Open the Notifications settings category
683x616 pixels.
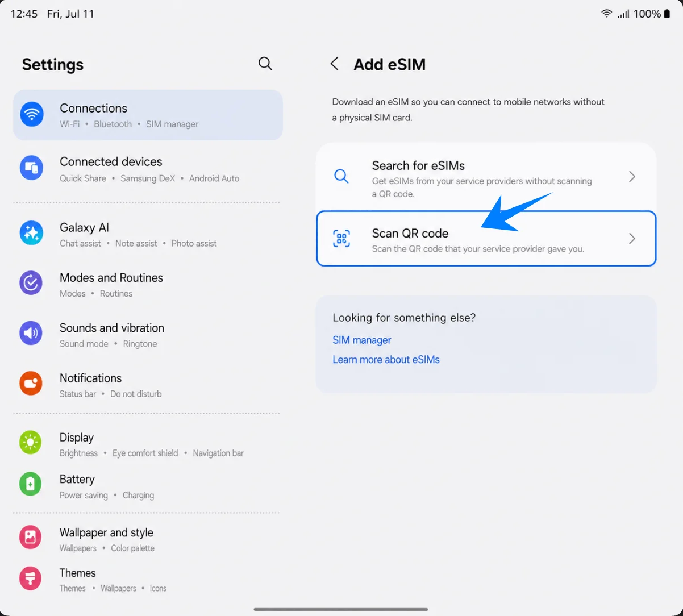148,385
